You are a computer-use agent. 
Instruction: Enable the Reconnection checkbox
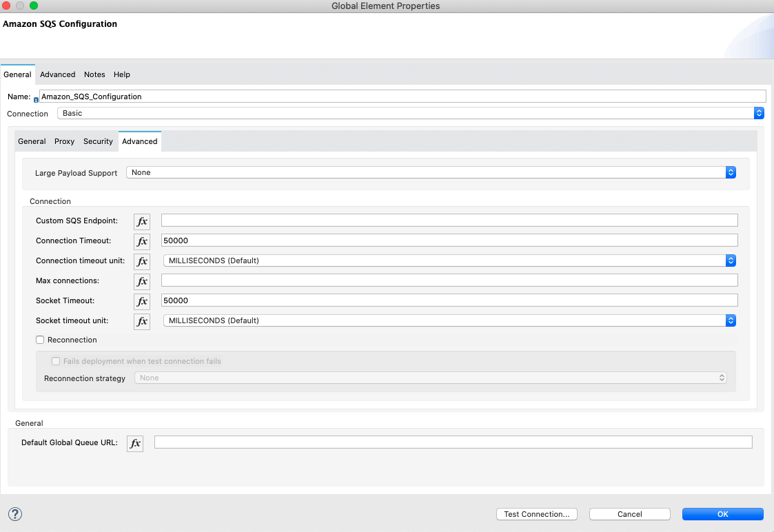pyautogui.click(x=40, y=340)
